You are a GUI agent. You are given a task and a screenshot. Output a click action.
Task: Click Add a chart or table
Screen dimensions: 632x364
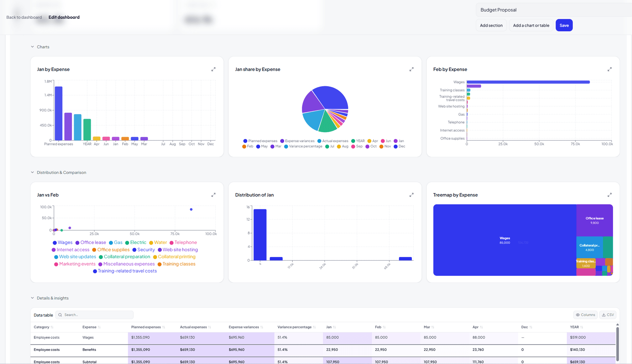coord(531,25)
